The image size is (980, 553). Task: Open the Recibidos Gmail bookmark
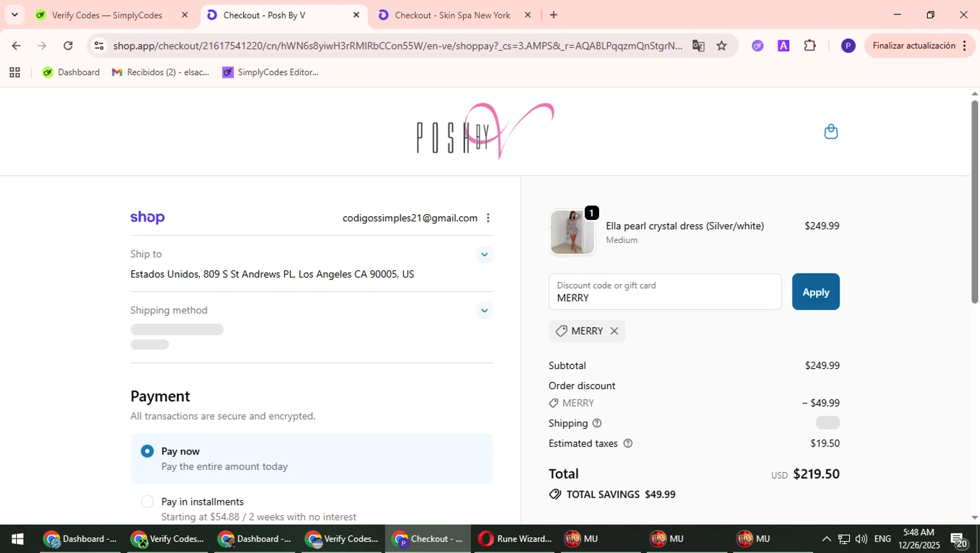coord(161,72)
